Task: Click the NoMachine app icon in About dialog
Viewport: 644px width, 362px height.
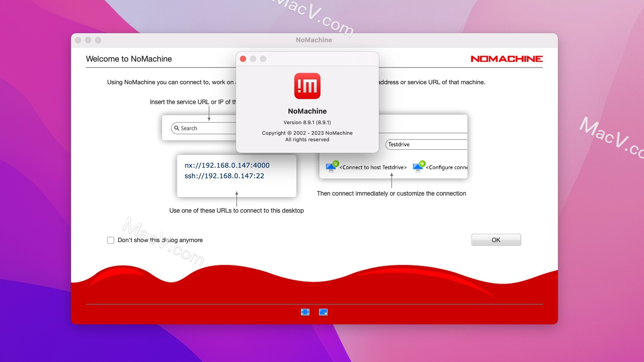Action: [307, 86]
